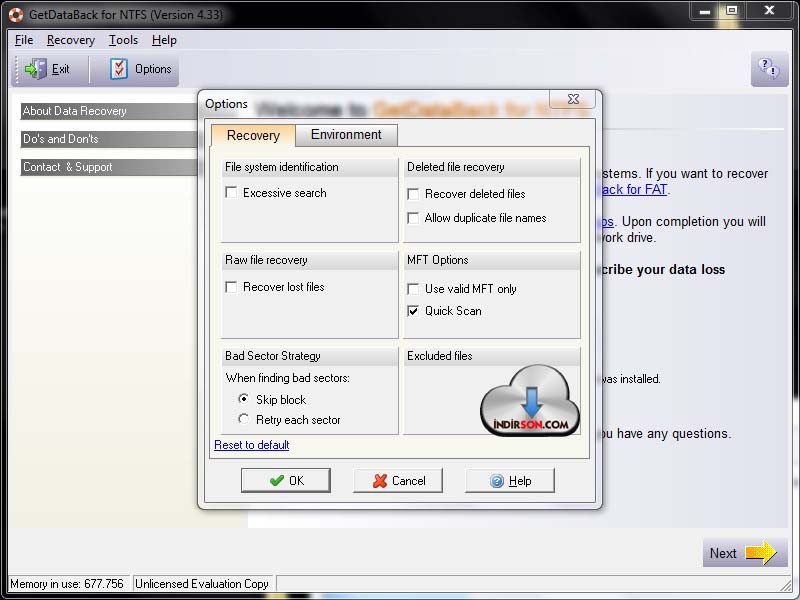Click the 'Bad Sector Strategy' group header

point(309,356)
